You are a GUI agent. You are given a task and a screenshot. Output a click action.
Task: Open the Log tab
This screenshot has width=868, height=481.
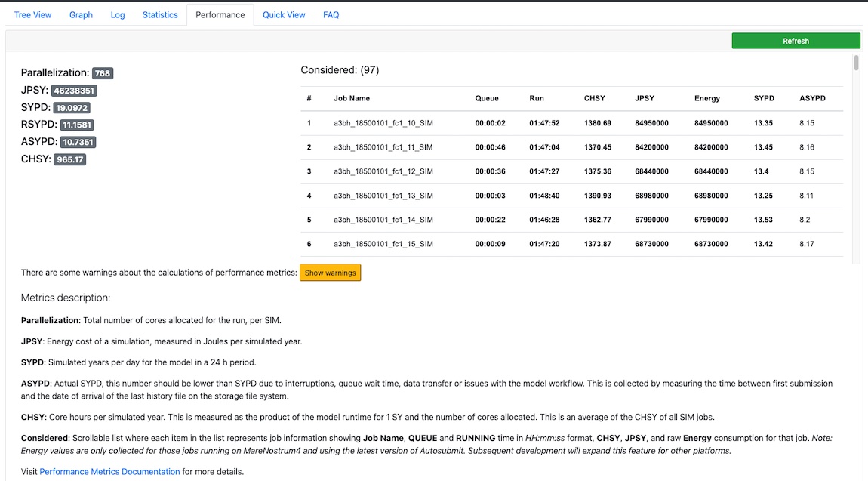[x=117, y=15]
